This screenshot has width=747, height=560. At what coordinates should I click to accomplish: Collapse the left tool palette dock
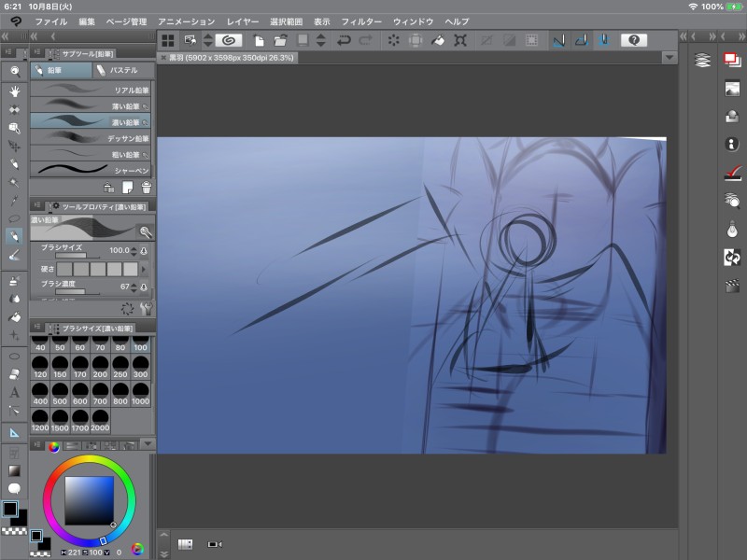pyautogui.click(x=5, y=36)
